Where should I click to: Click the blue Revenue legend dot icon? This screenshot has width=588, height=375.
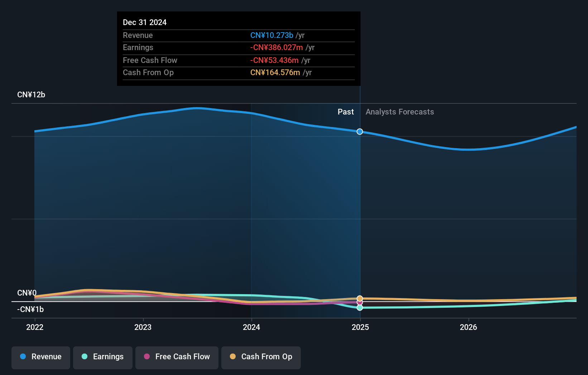pyautogui.click(x=22, y=357)
